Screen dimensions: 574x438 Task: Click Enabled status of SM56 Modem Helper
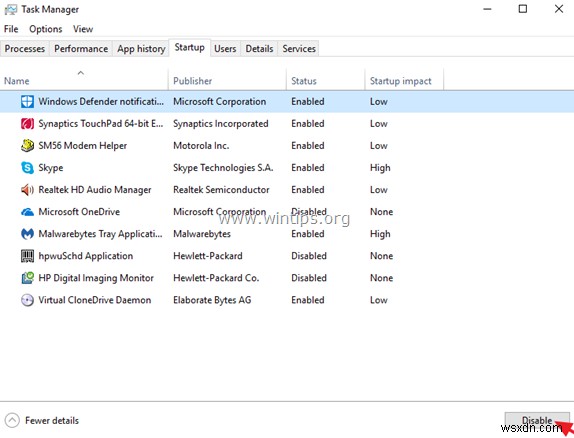308,146
